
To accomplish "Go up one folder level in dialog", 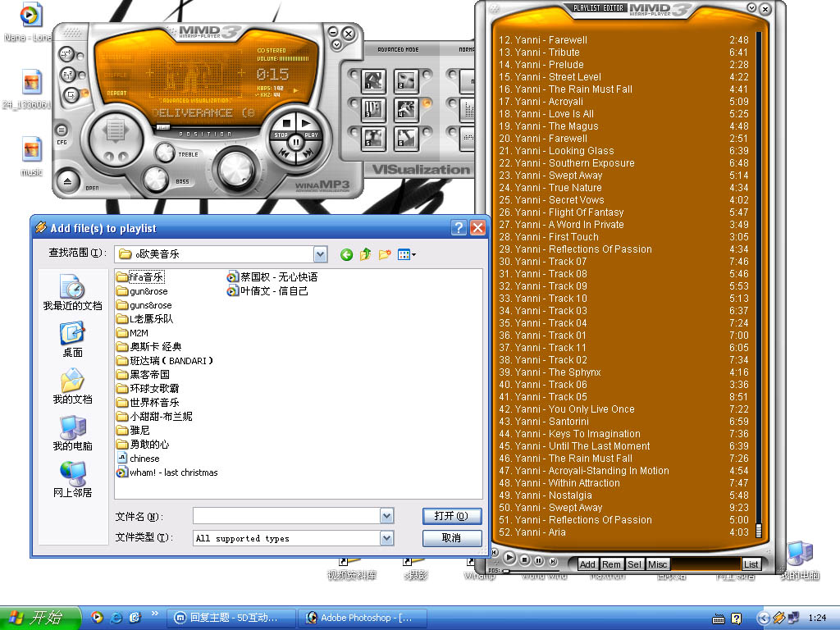I will (366, 254).
